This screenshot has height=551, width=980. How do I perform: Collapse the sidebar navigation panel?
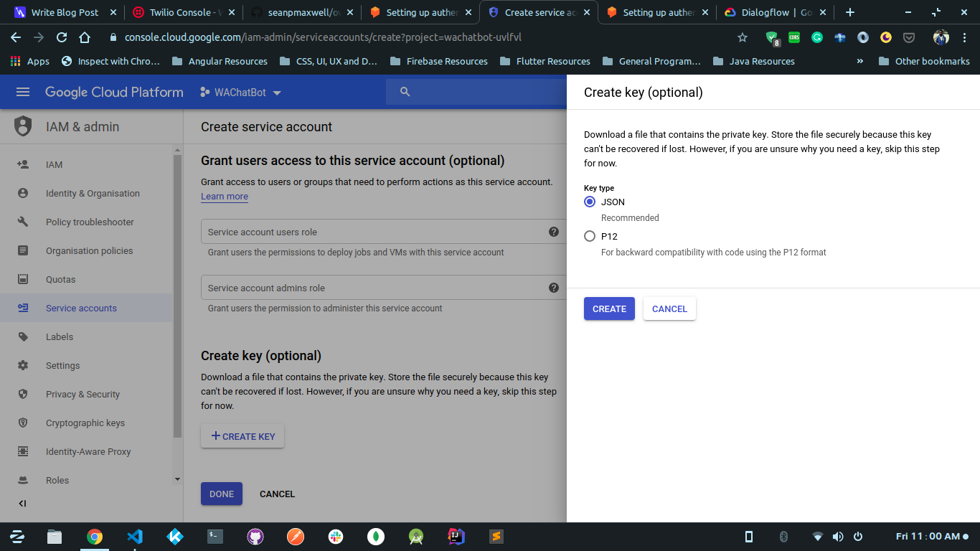pos(22,504)
